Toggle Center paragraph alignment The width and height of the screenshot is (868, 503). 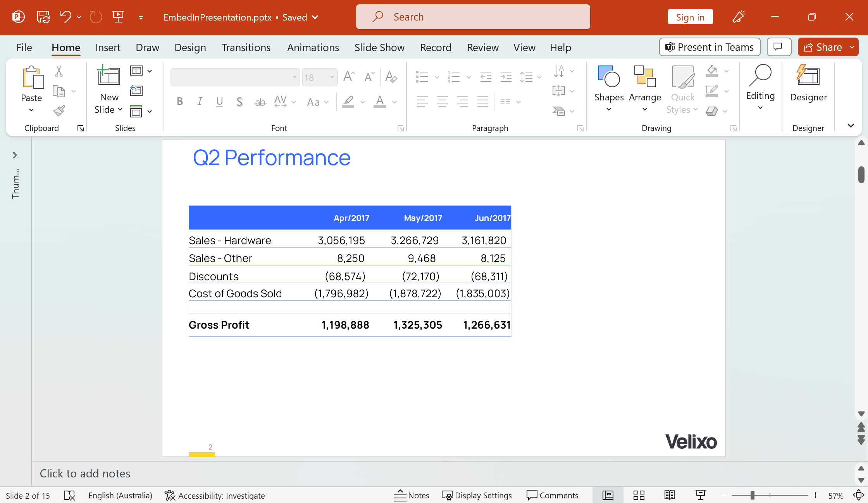pyautogui.click(x=442, y=102)
